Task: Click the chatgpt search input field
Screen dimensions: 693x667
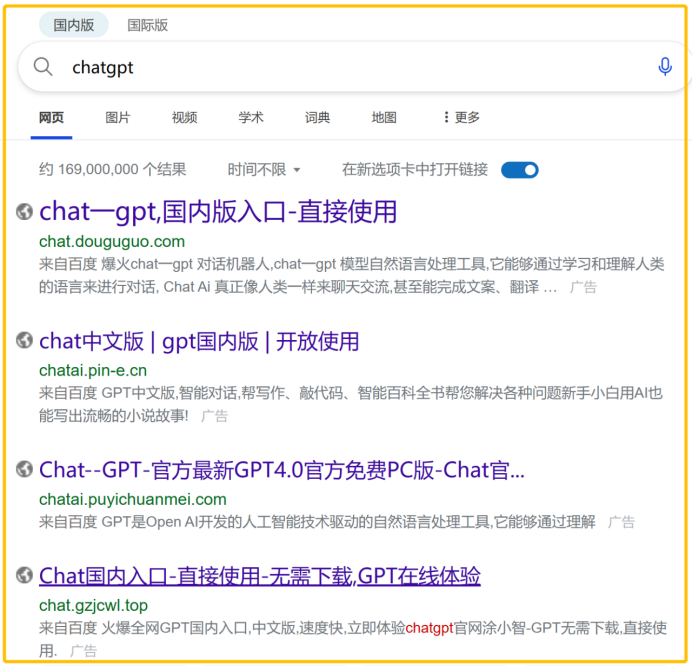Action: pyautogui.click(x=354, y=67)
